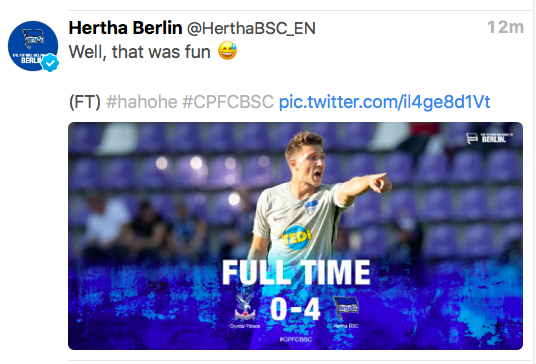
Task: Open the #CPFCBSC hashtag in tweet text
Action: pos(228,102)
